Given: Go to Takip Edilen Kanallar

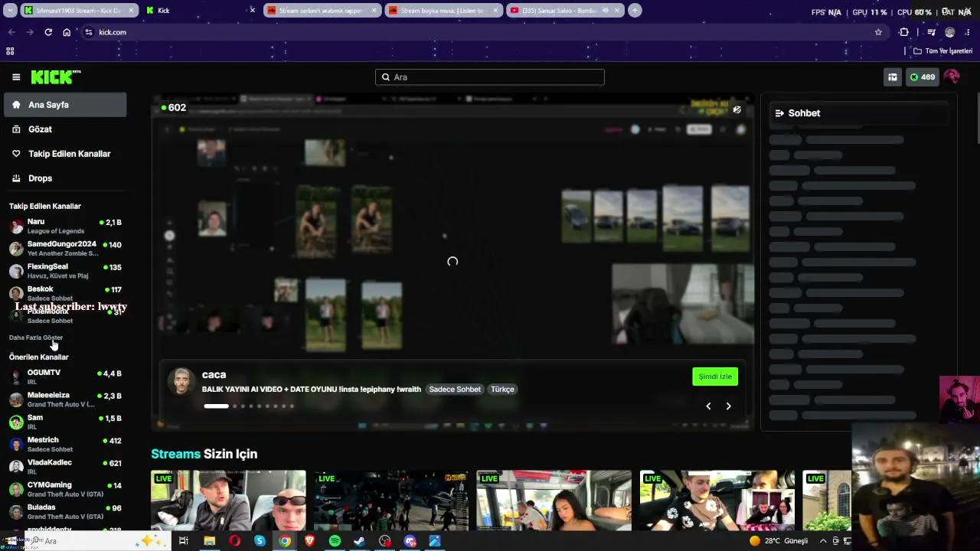Looking at the screenshot, I should [65, 154].
